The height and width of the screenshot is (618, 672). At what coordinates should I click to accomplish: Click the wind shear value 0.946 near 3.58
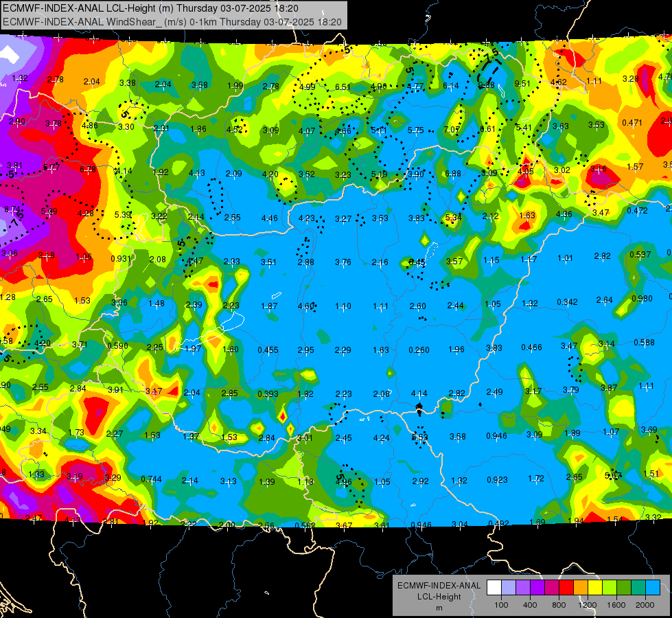(x=496, y=436)
